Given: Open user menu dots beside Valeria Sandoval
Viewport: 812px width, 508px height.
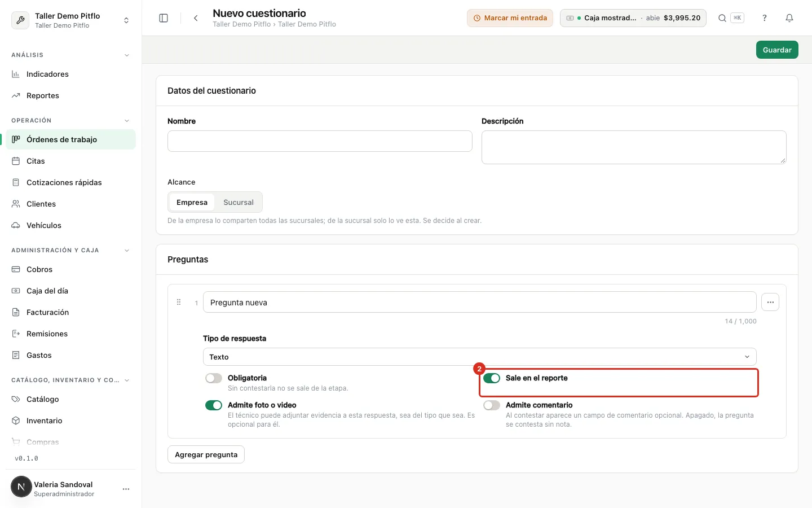Looking at the screenshot, I should point(126,489).
